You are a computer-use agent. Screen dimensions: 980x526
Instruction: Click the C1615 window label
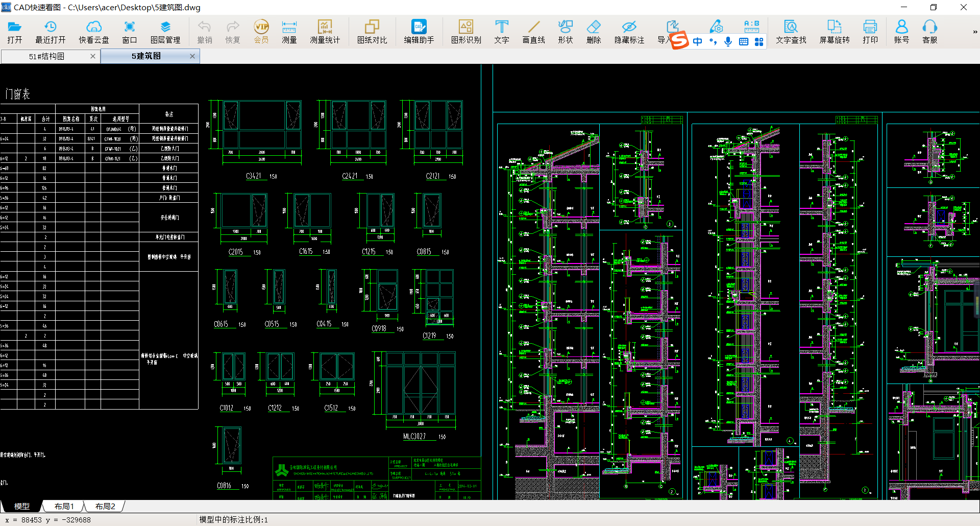pyautogui.click(x=306, y=252)
